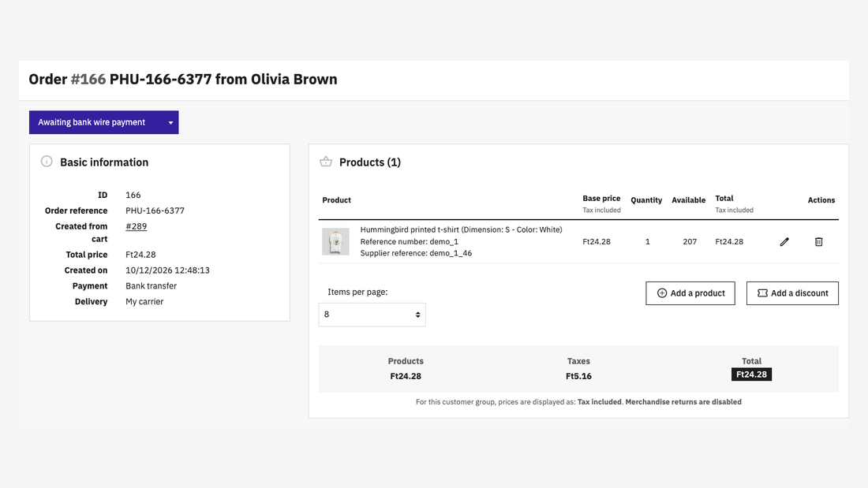Click the Available stock value 207
This screenshot has width=868, height=488.
point(690,242)
